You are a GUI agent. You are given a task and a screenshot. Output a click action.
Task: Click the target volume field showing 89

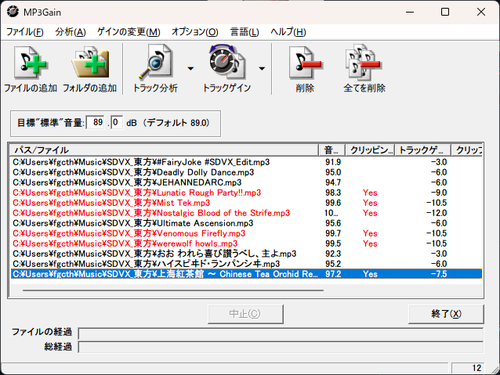point(95,122)
